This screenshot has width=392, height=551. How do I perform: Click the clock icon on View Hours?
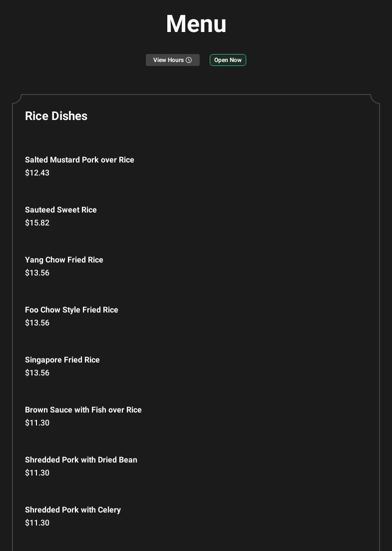point(189,60)
